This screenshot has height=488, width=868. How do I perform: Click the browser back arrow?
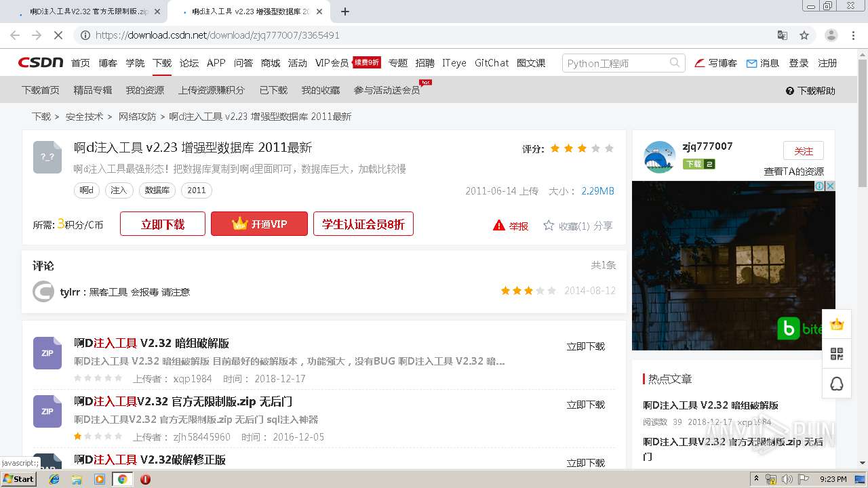pos(15,35)
